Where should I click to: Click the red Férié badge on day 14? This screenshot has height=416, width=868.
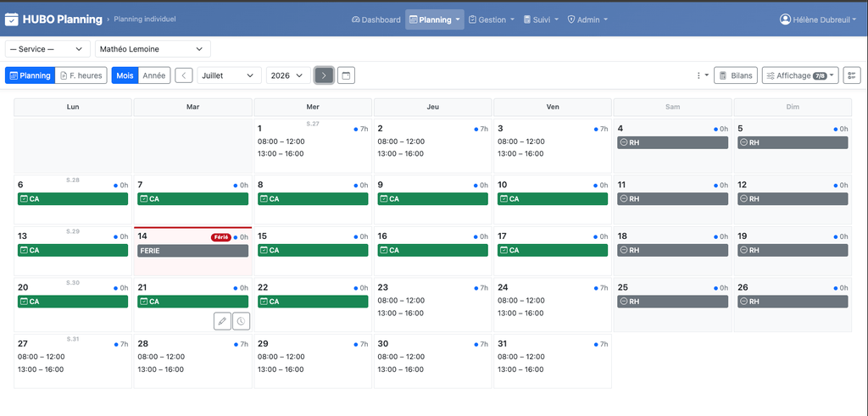221,237
